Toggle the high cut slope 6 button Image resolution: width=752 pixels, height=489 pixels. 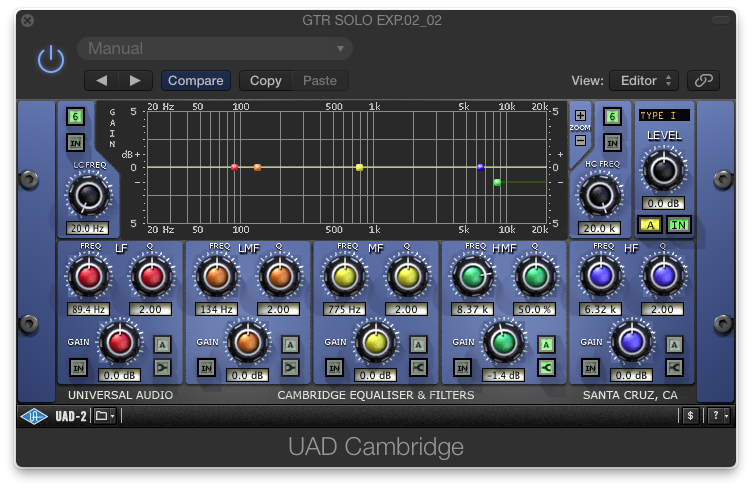pos(612,116)
